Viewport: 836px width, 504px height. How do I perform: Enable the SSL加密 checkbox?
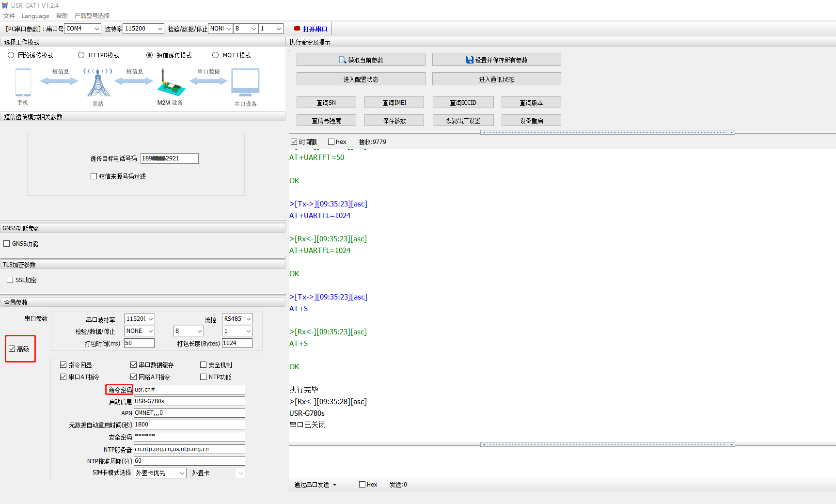pos(10,280)
